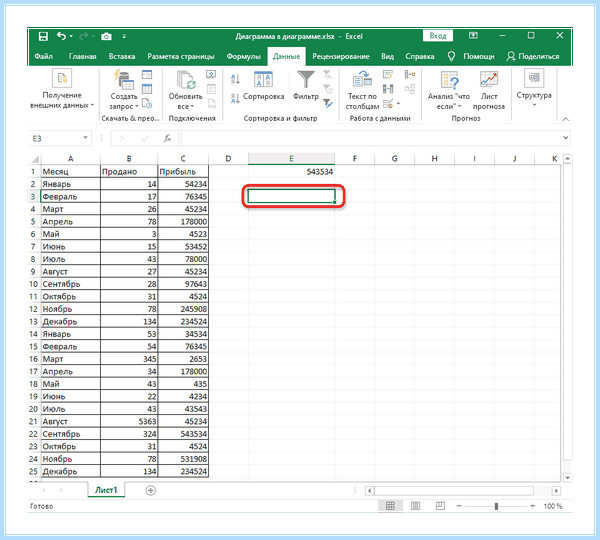Viewport: 600px width, 540px height.
Task: Click the Advanced filter icon
Action: point(328,103)
